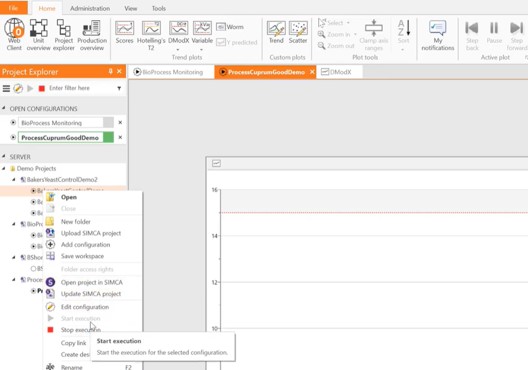
Task: Click the green play icon in explorer toolbar
Action: pyautogui.click(x=30, y=89)
